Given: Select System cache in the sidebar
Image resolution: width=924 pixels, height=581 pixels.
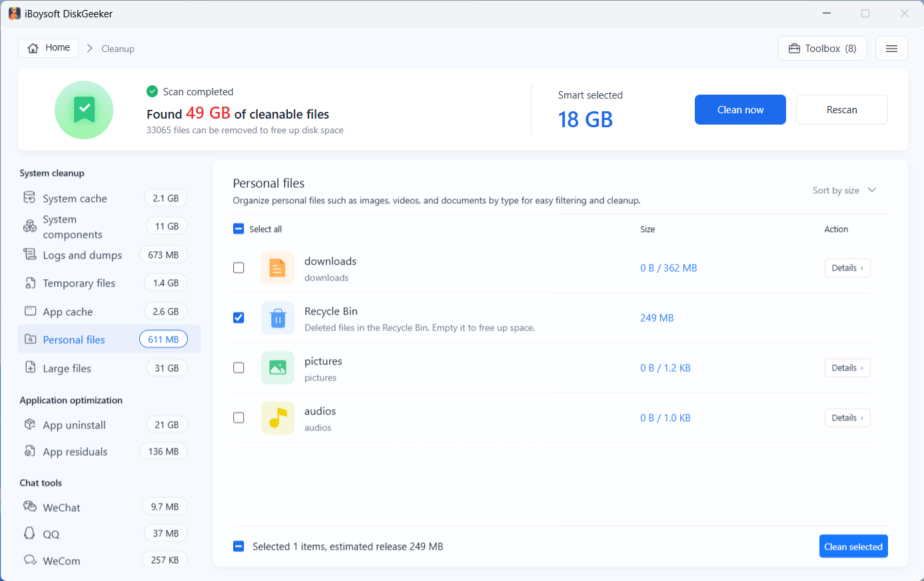Looking at the screenshot, I should 109,198.
